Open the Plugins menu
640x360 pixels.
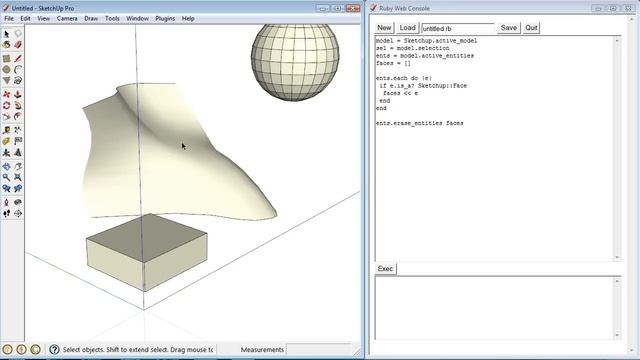coord(165,19)
